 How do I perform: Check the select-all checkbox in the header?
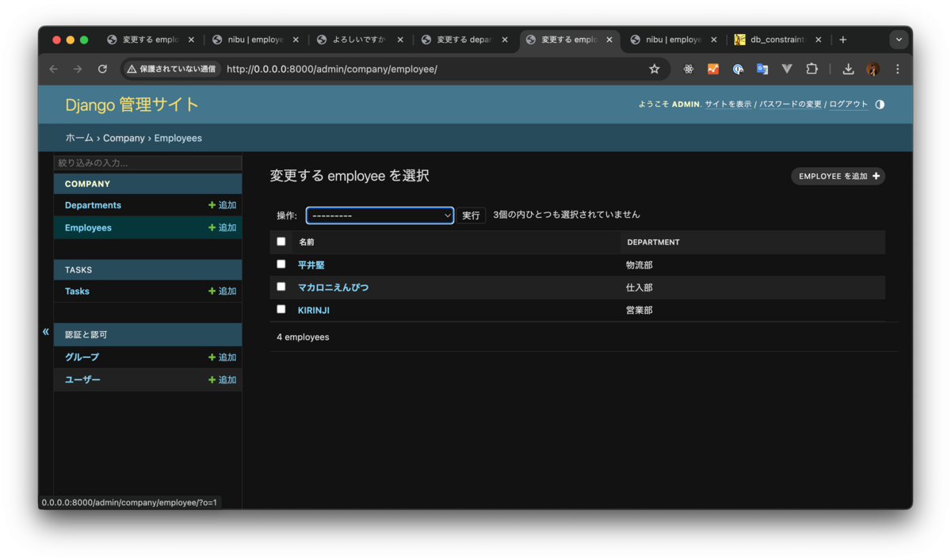click(281, 242)
